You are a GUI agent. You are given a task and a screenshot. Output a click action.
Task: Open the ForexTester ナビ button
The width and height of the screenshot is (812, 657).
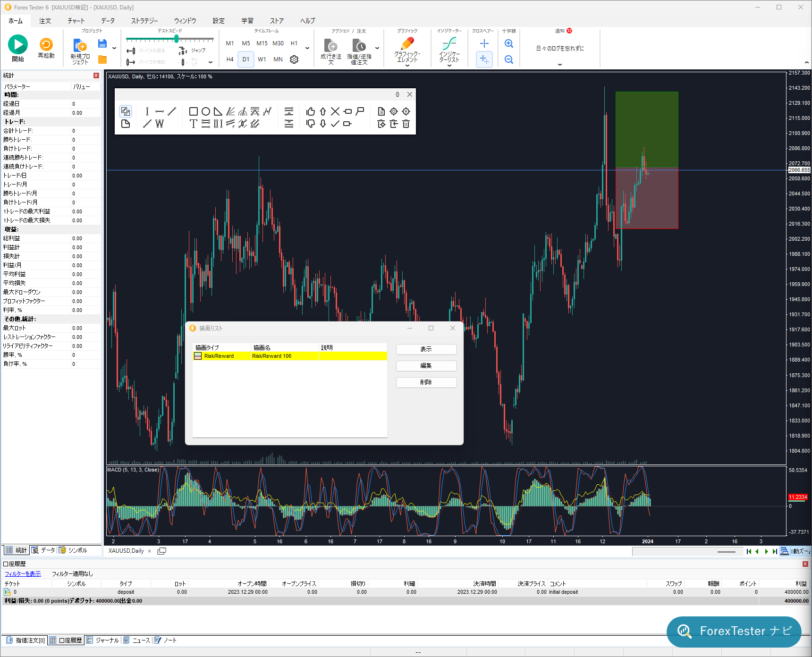734,632
